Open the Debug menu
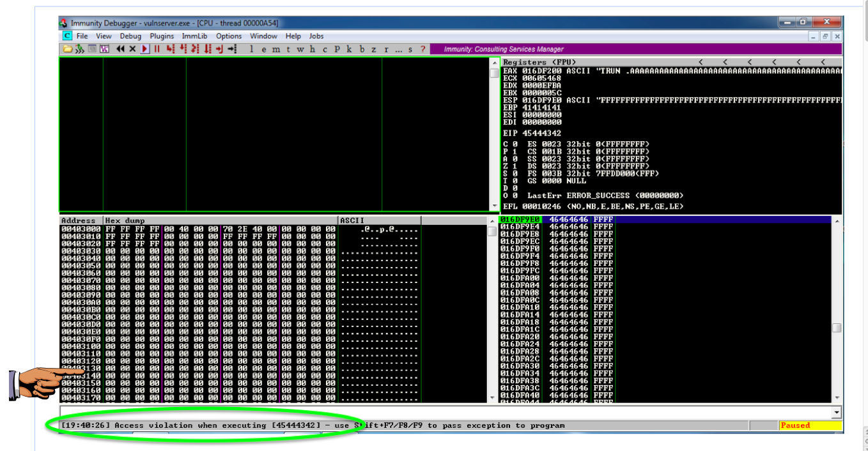Screen dimensions: 868x451 tap(130, 36)
